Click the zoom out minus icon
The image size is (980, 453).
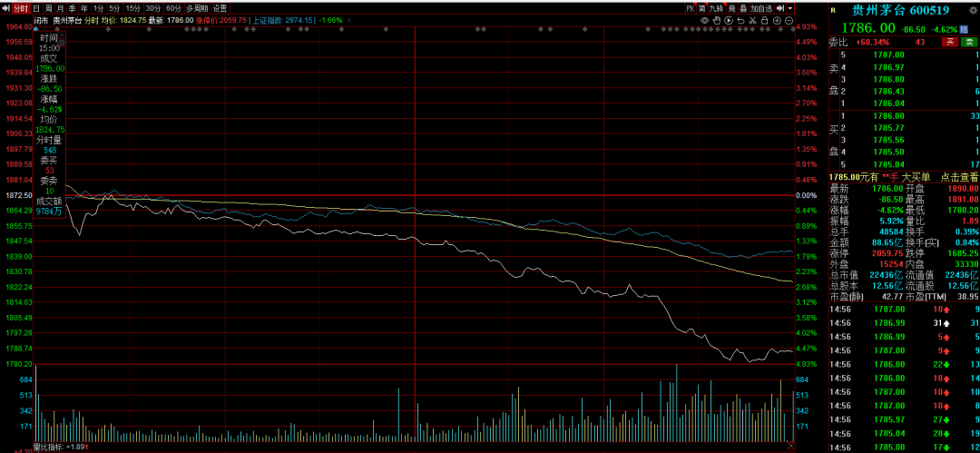pyautogui.click(x=789, y=20)
